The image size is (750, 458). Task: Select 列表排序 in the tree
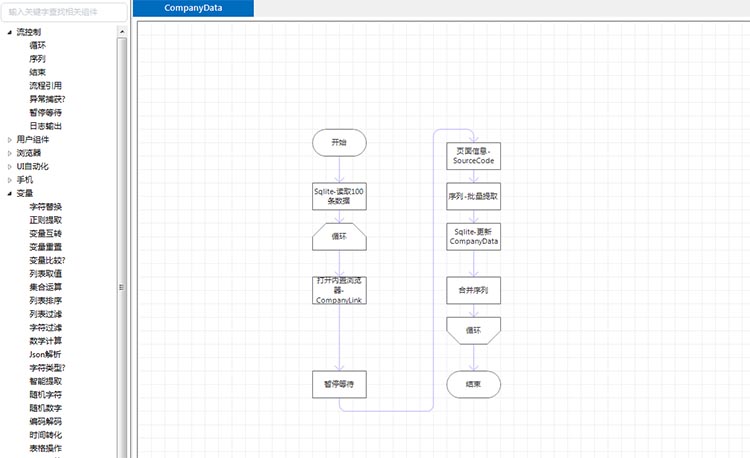coord(45,300)
